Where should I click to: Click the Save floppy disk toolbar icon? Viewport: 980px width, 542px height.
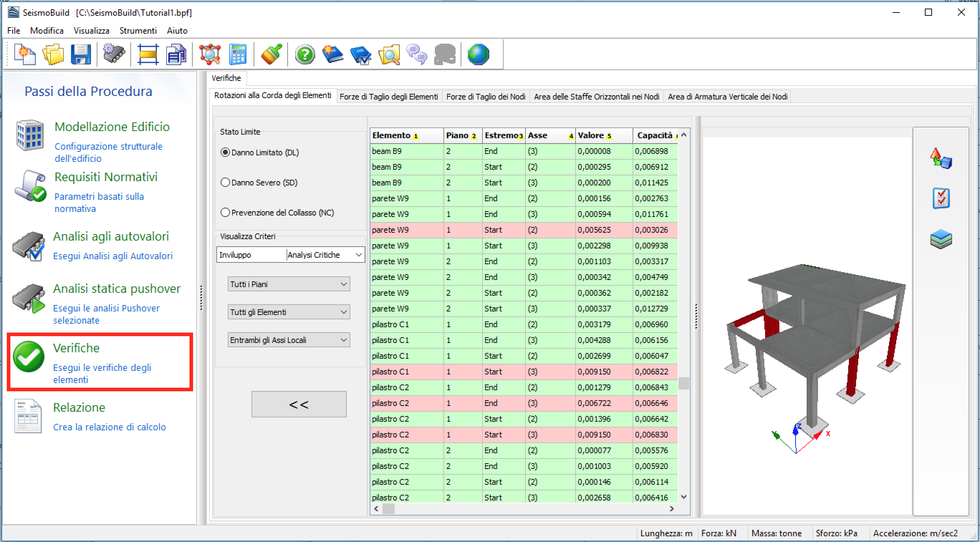(x=81, y=55)
